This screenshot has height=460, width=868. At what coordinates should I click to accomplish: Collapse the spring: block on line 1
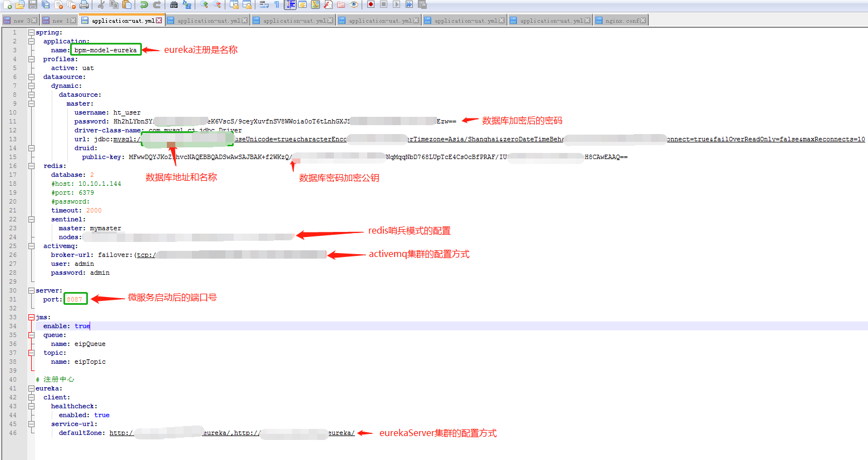(x=32, y=33)
